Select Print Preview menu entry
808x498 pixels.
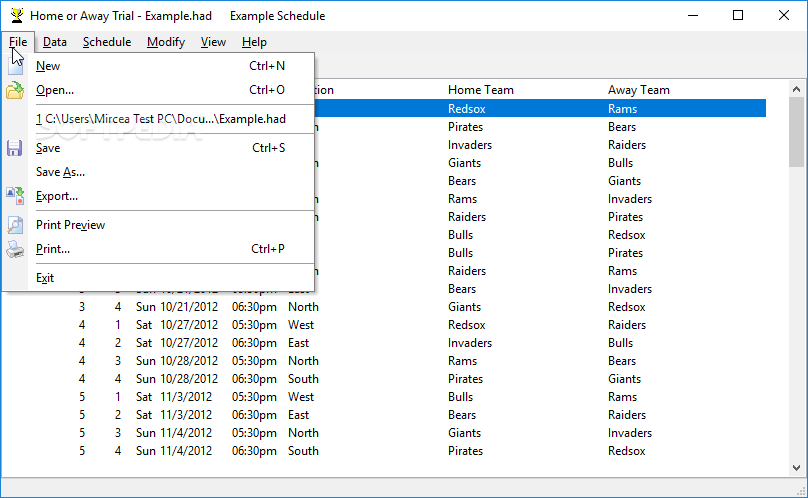click(158, 225)
